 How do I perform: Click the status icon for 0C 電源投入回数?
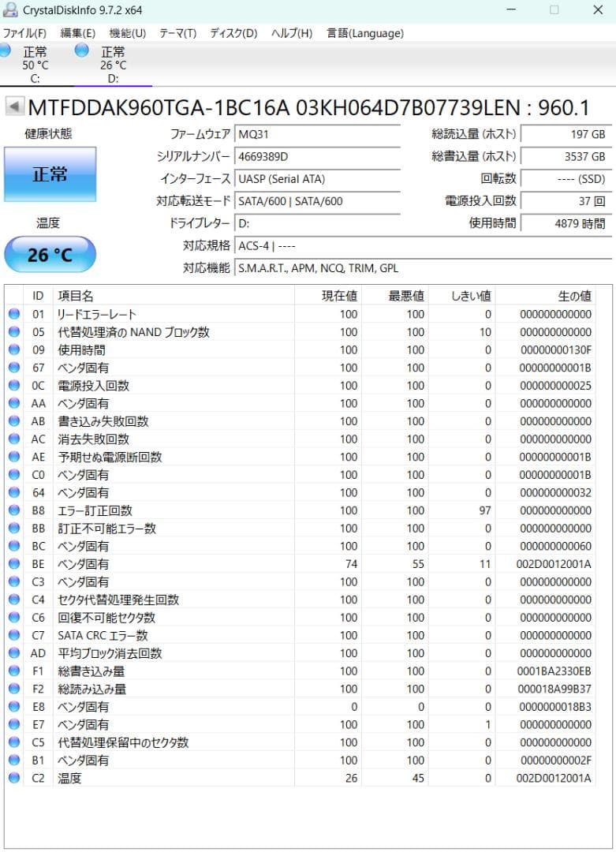click(x=14, y=385)
